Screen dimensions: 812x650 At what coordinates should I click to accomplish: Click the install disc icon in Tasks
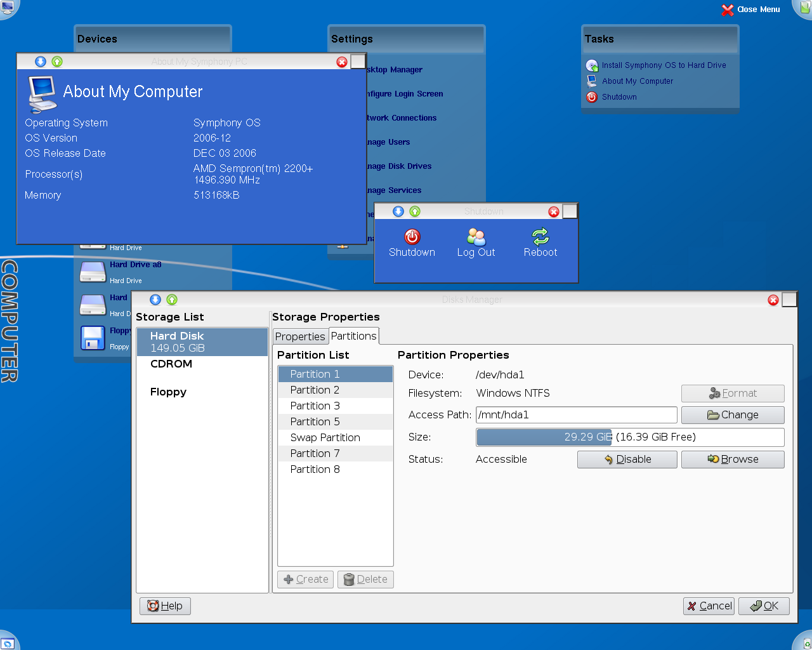592,65
